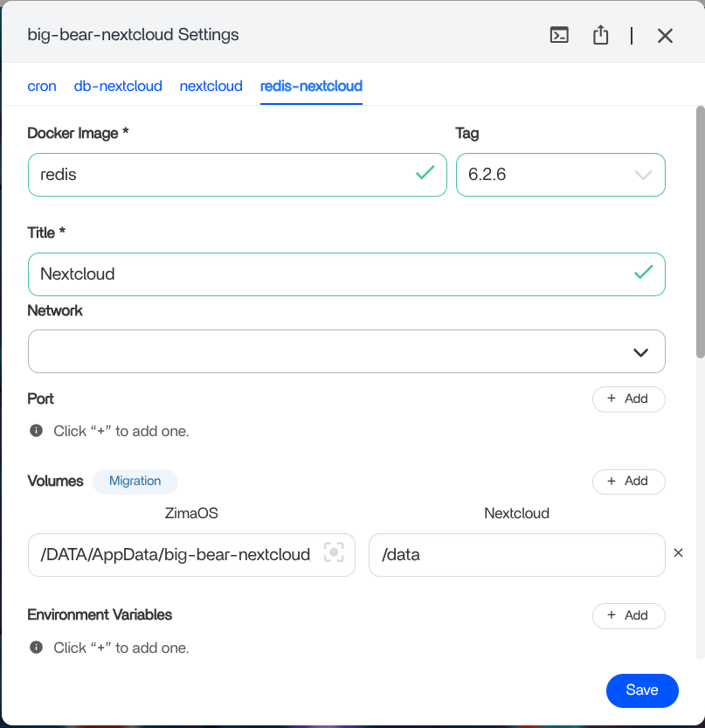Click the folder picker icon in ZimaOS path

pos(334,552)
